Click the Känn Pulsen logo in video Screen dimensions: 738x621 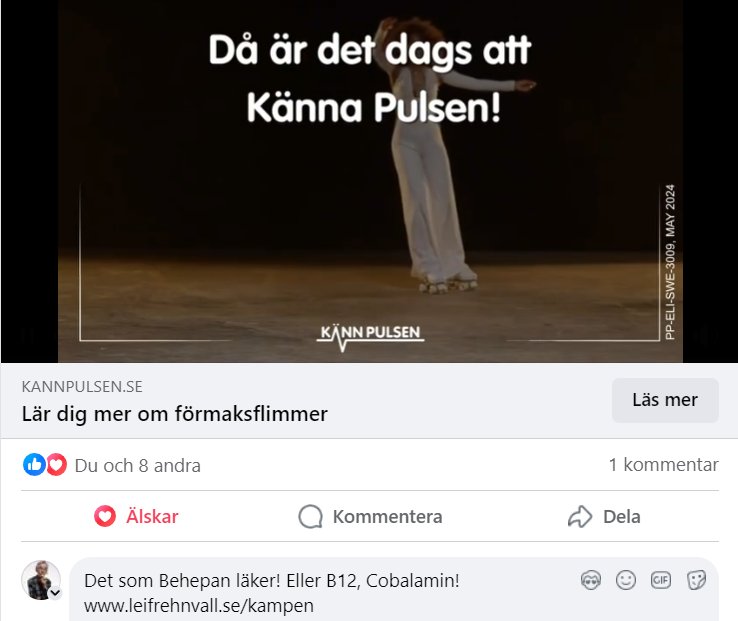[x=370, y=337]
